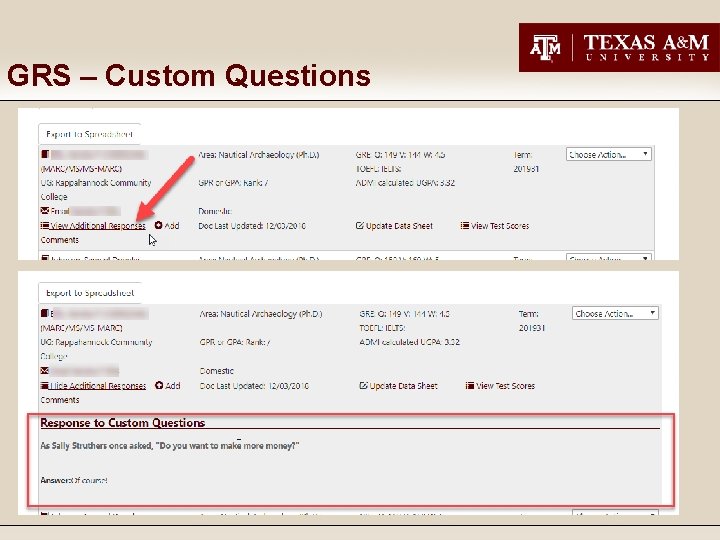This screenshot has width=720, height=540.
Task: Click View Test Scores icon in lower panel
Action: [470, 386]
